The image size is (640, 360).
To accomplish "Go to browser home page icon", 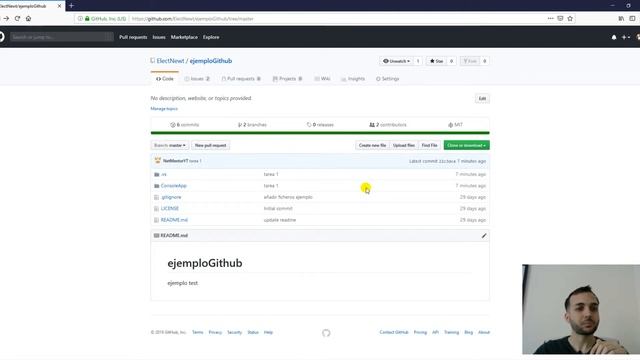I will pos(28,18).
